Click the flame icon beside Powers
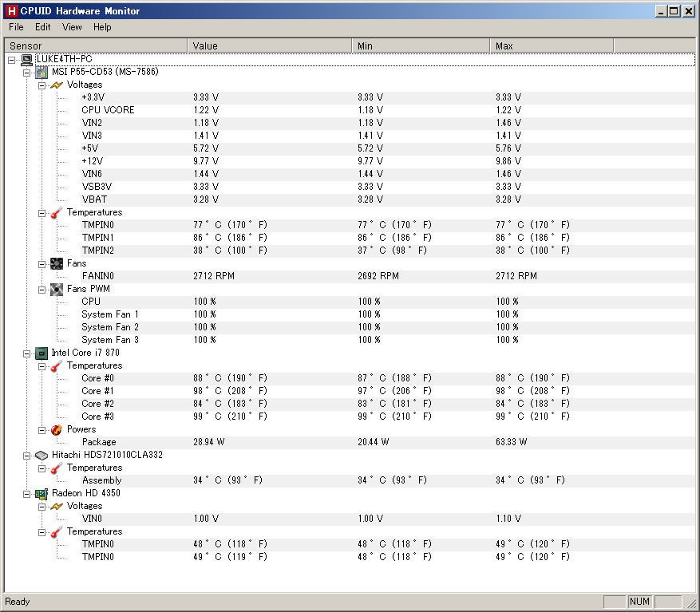This screenshot has width=700, height=612. coord(56,430)
